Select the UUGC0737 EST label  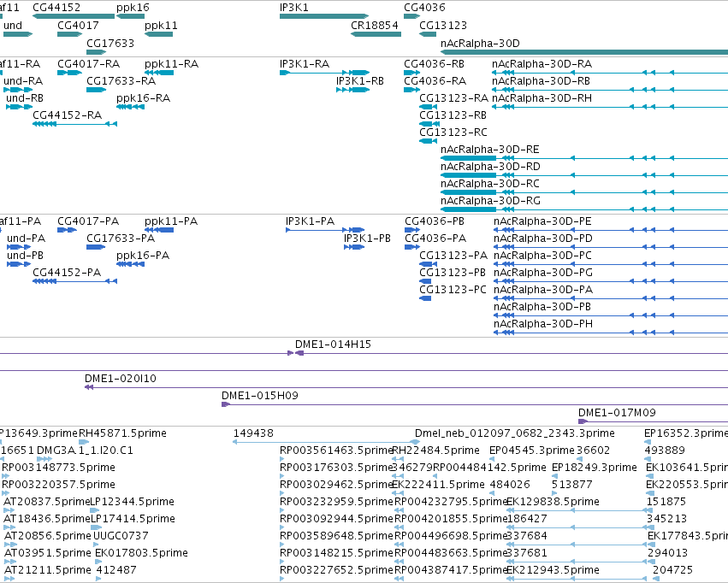[121, 536]
